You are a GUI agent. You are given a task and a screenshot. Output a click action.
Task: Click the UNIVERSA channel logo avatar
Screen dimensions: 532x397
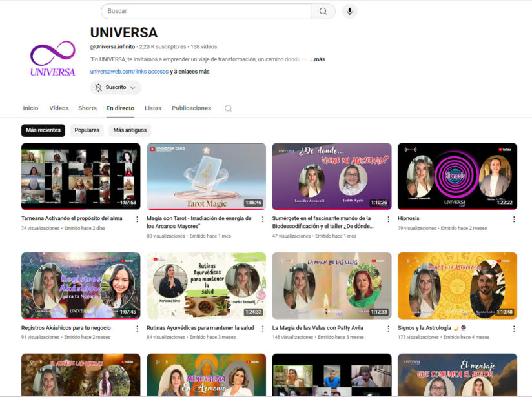(x=53, y=59)
